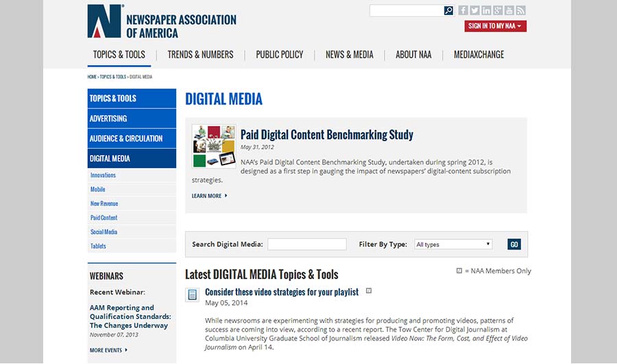Open the Topics & Tools menu
617x364 pixels.
point(119,55)
